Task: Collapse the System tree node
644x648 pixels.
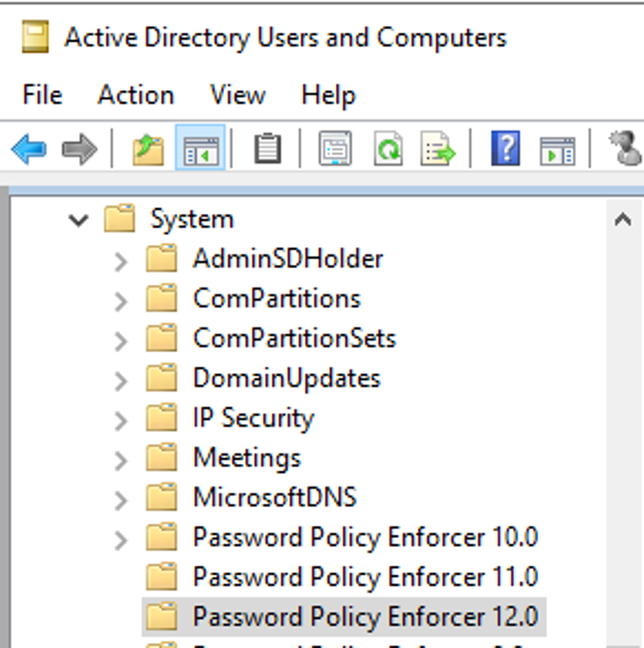Action: click(x=78, y=220)
